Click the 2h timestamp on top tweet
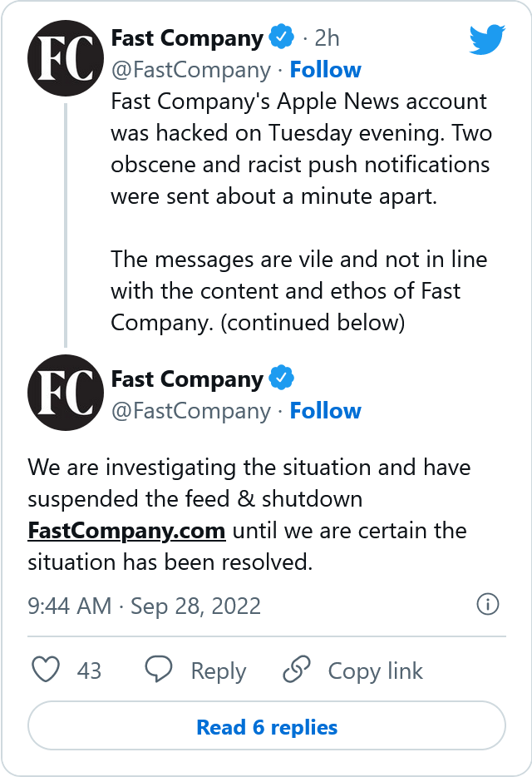 [327, 38]
